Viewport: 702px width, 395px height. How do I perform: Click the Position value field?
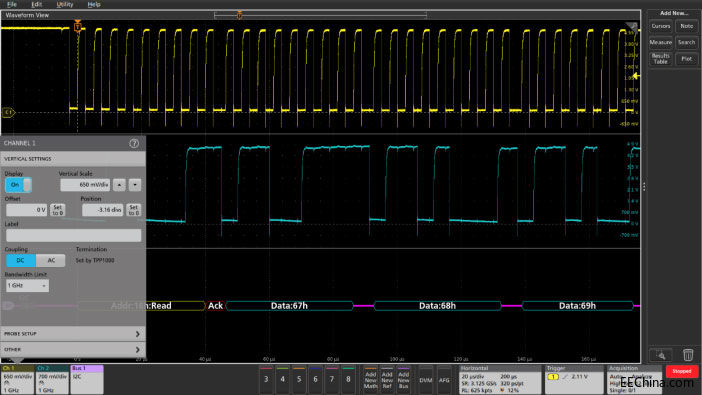(103, 210)
